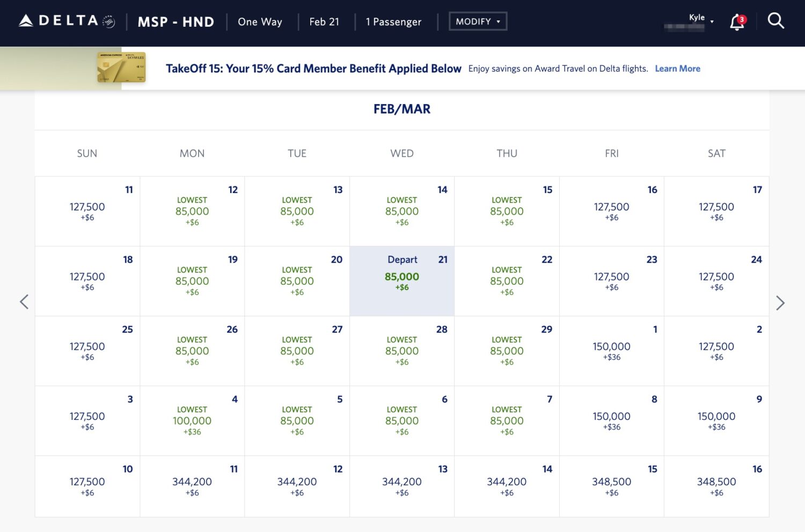Open the Feb 21 date selector
The width and height of the screenshot is (805, 532).
[324, 21]
